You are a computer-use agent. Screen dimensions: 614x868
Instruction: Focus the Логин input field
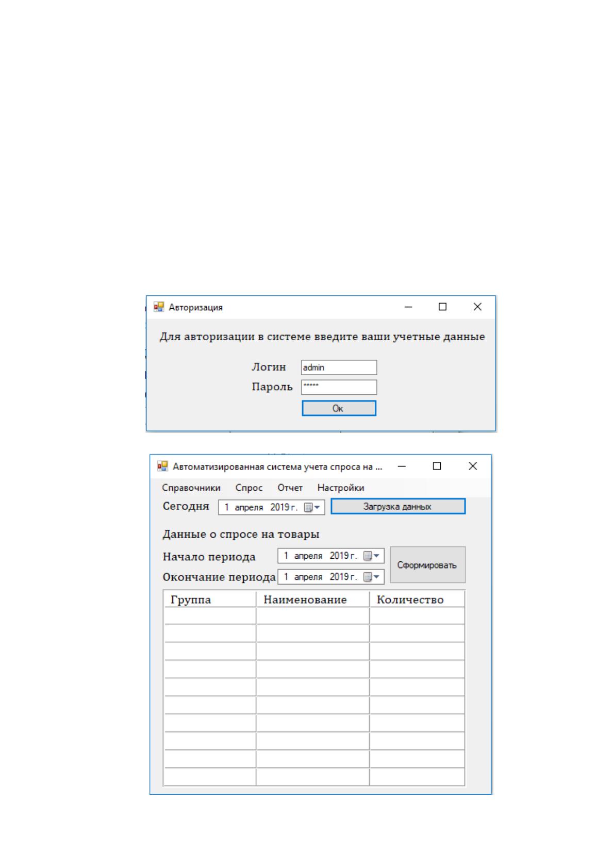(339, 368)
